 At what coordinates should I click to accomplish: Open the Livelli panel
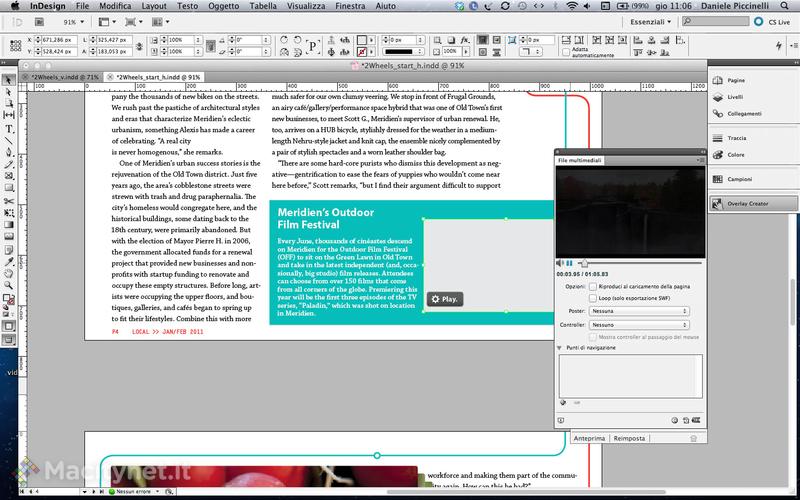coord(736,98)
